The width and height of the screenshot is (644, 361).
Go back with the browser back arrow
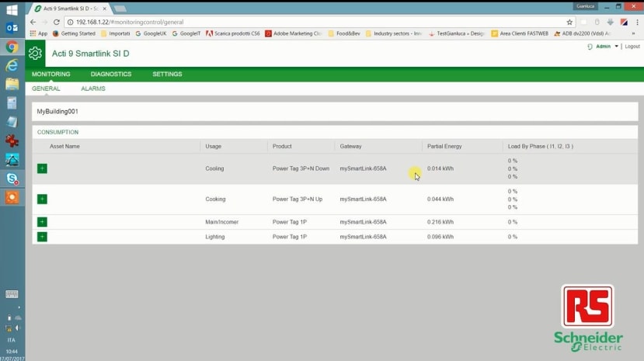click(x=33, y=23)
